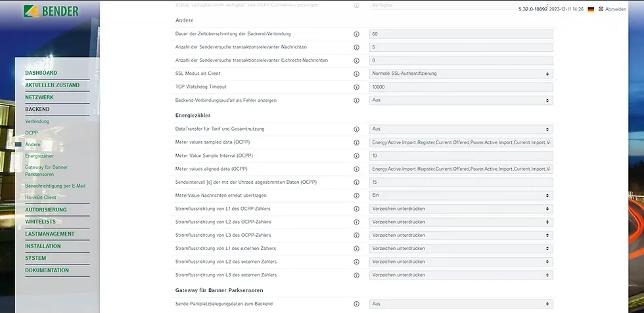
Task: Jump to Energiezähler submenu link
Action: (39, 156)
